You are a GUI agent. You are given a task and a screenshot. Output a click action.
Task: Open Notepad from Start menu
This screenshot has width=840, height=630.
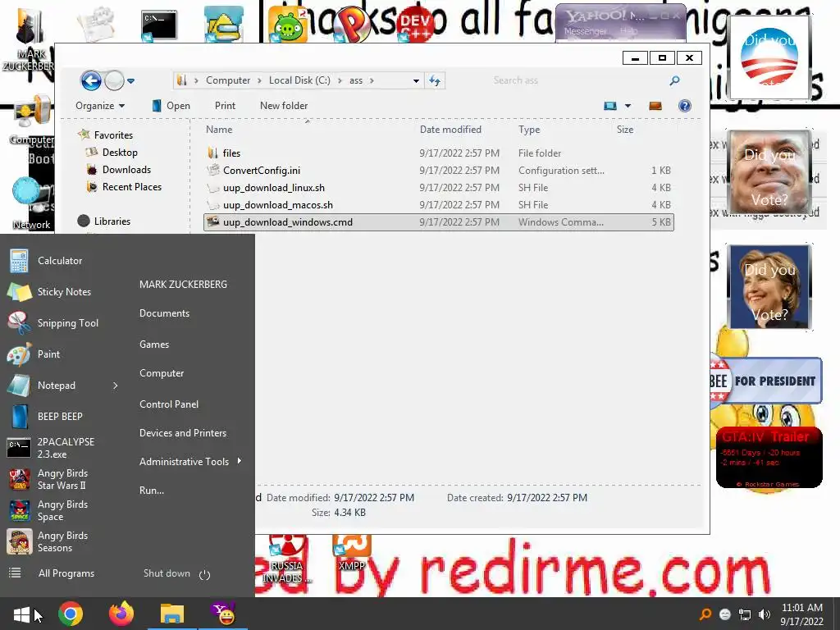click(x=57, y=386)
